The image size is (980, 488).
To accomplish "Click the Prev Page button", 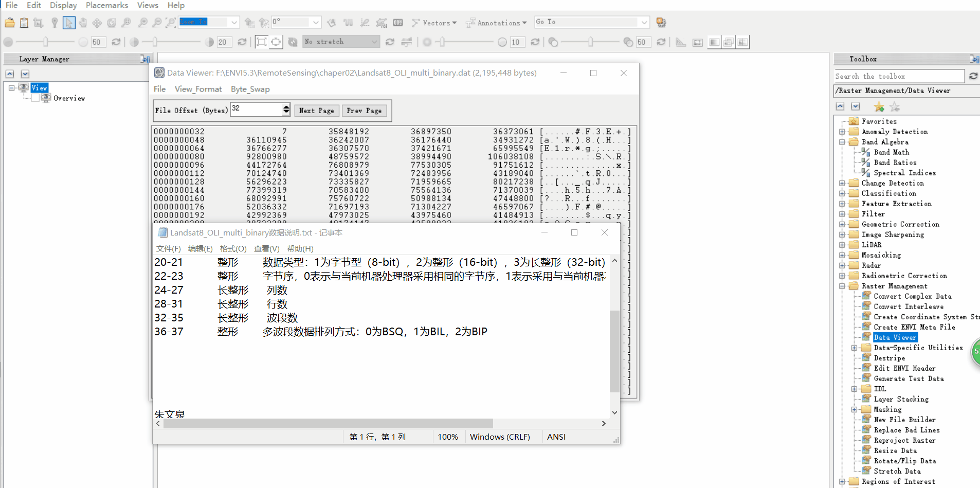I will coord(364,111).
